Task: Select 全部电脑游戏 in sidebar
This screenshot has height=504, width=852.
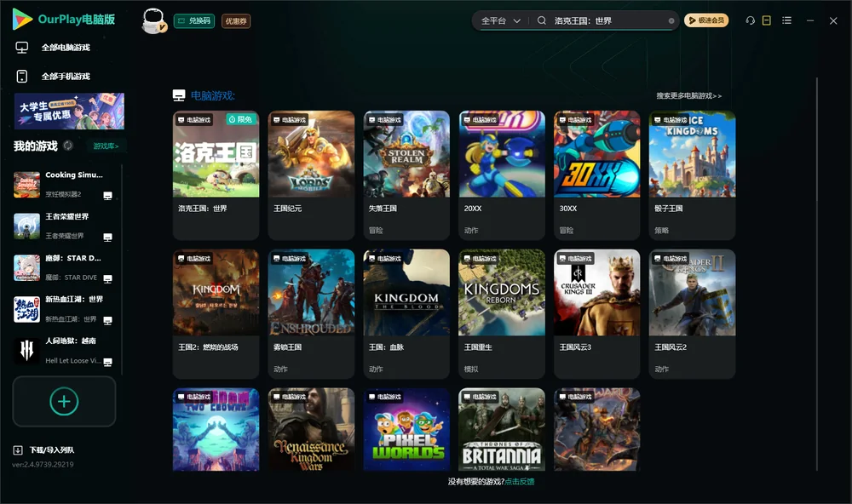Action: 66,48
